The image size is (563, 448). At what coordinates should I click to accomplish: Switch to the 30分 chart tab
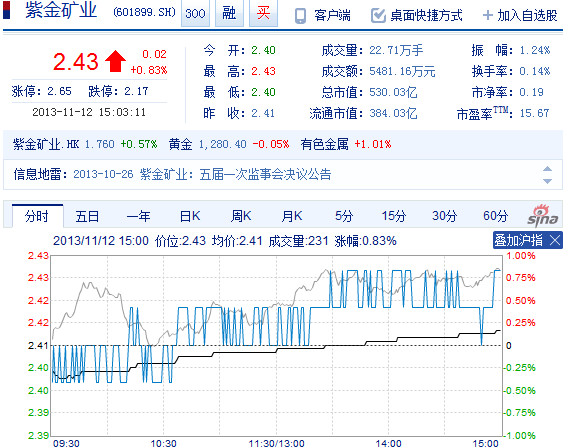click(445, 216)
